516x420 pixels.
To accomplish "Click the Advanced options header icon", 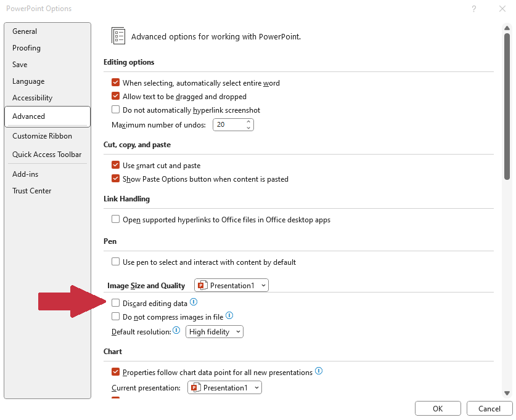I will (118, 36).
